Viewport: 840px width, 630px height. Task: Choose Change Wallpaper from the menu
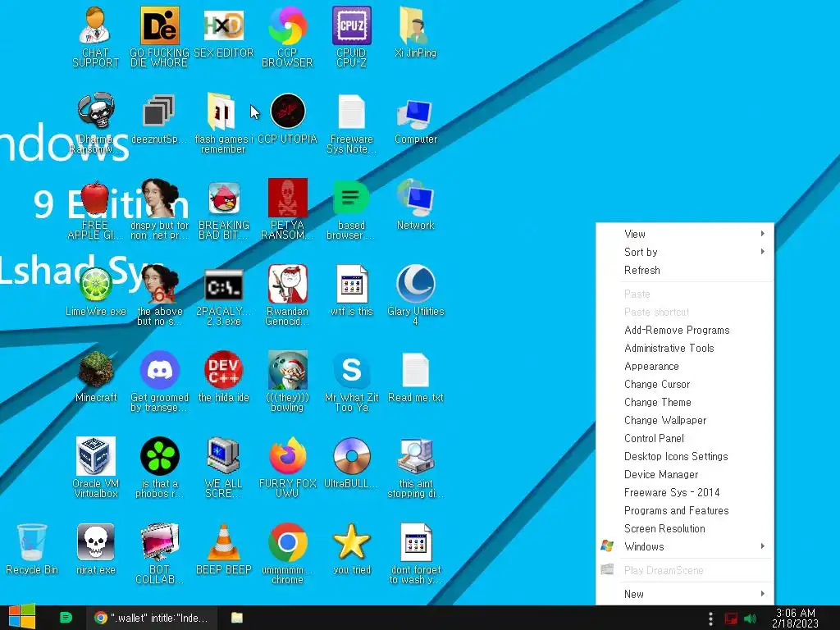(685, 421)
